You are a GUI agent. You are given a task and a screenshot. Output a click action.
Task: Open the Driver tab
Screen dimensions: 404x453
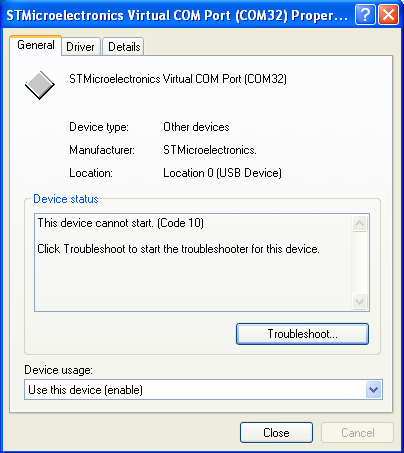click(x=80, y=47)
